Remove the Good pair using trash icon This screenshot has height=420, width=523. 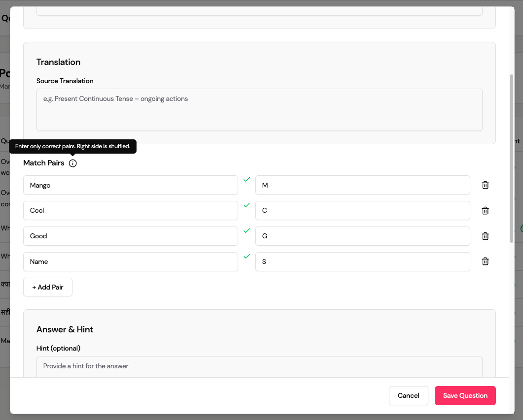(485, 236)
